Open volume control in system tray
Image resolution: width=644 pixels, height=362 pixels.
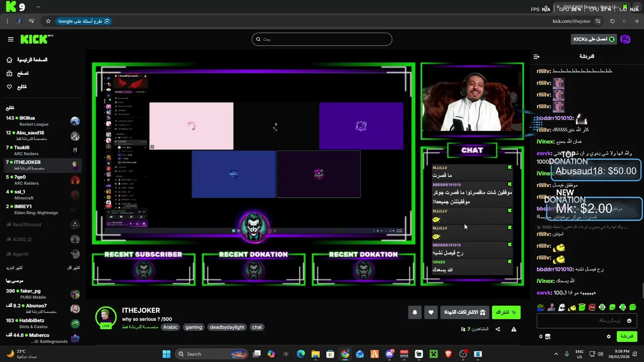tap(600, 354)
